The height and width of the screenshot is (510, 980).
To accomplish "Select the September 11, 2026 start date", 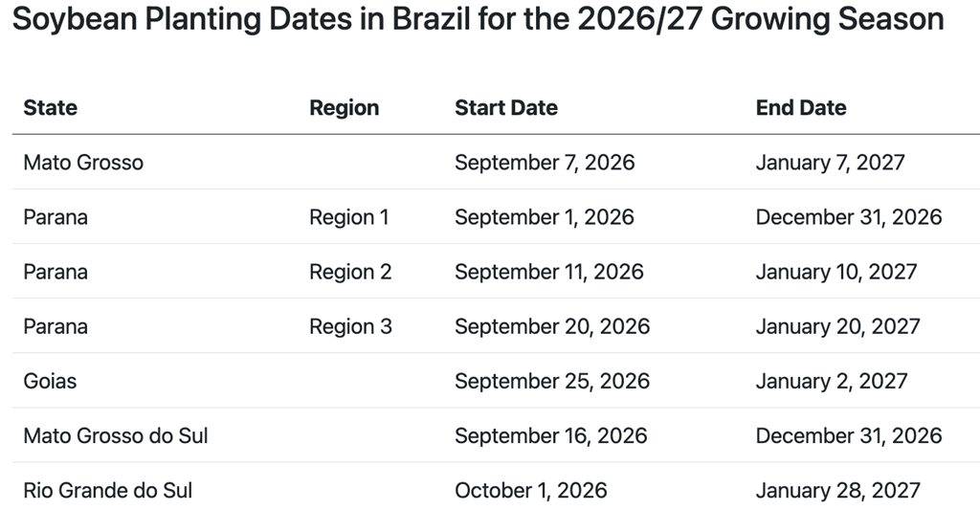I will (x=549, y=272).
